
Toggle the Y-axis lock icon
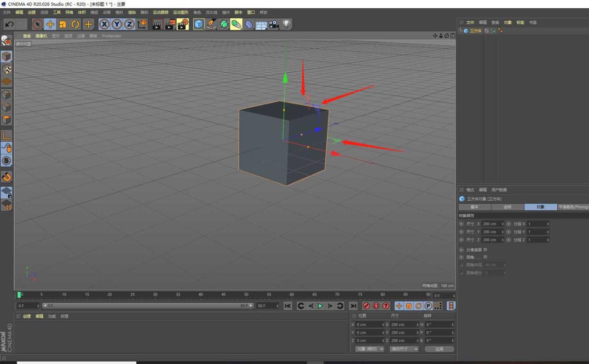(117, 24)
